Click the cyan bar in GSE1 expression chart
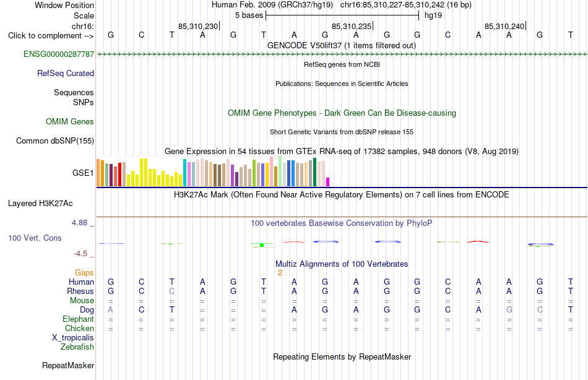Image resolution: width=588 pixels, height=380 pixels. pyautogui.click(x=184, y=173)
